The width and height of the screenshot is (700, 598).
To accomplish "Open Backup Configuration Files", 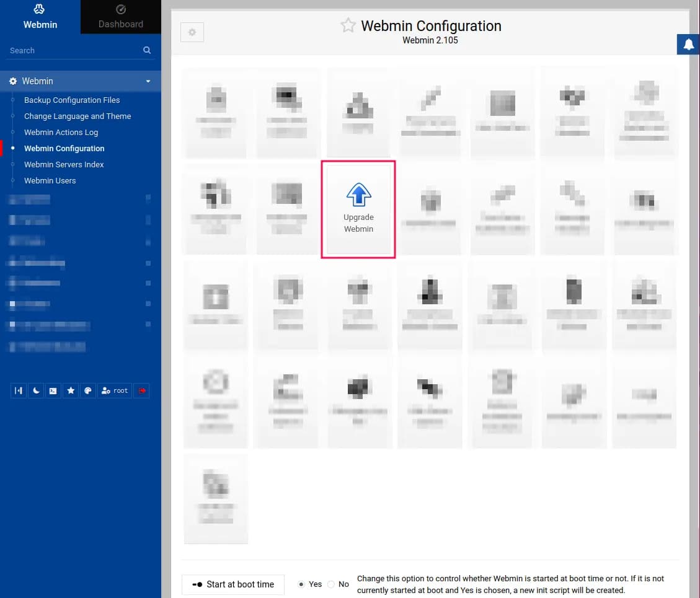I will pos(72,100).
